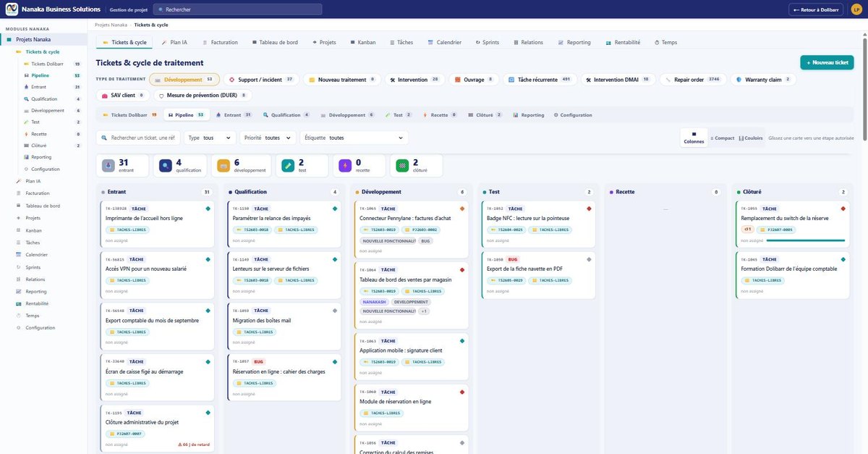Open Sprints top tab

tap(486, 43)
